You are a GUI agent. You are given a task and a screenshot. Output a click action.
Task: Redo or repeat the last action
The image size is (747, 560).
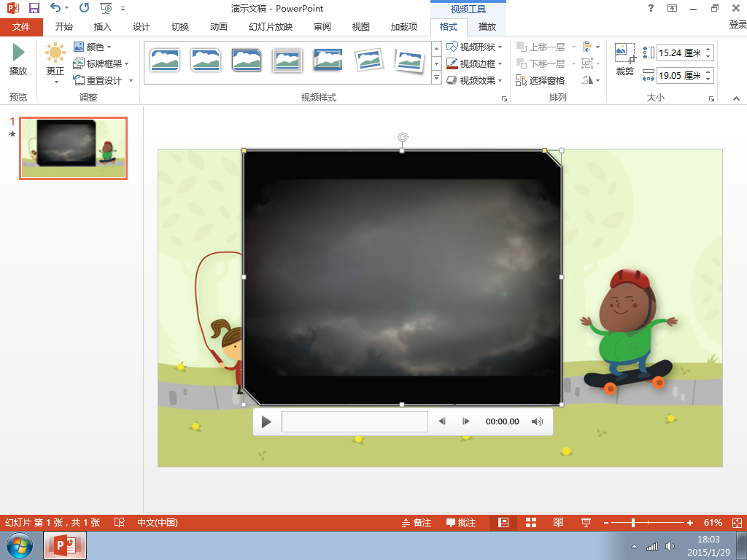click(x=85, y=7)
